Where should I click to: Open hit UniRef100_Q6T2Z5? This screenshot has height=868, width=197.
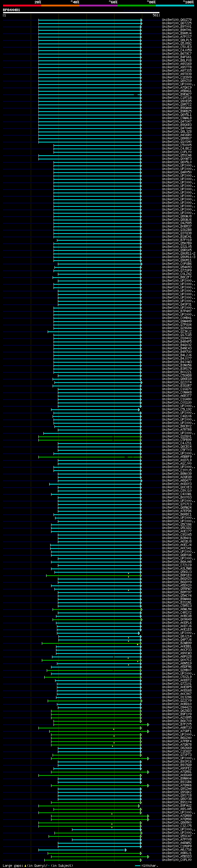pos(177,23)
